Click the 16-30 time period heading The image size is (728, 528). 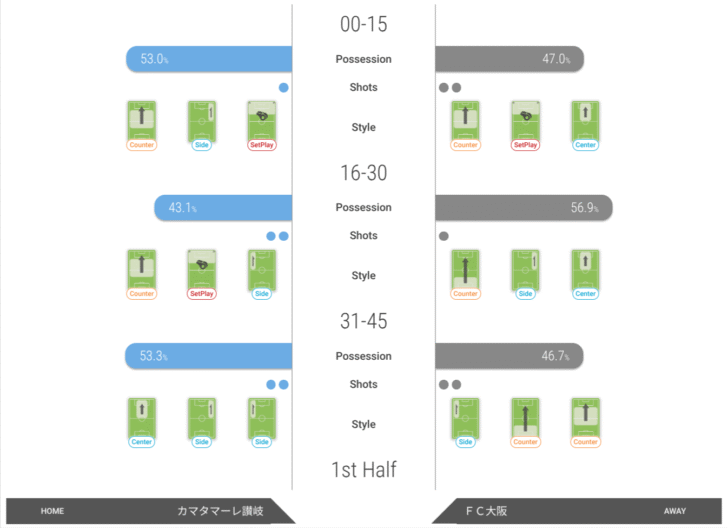click(x=364, y=173)
